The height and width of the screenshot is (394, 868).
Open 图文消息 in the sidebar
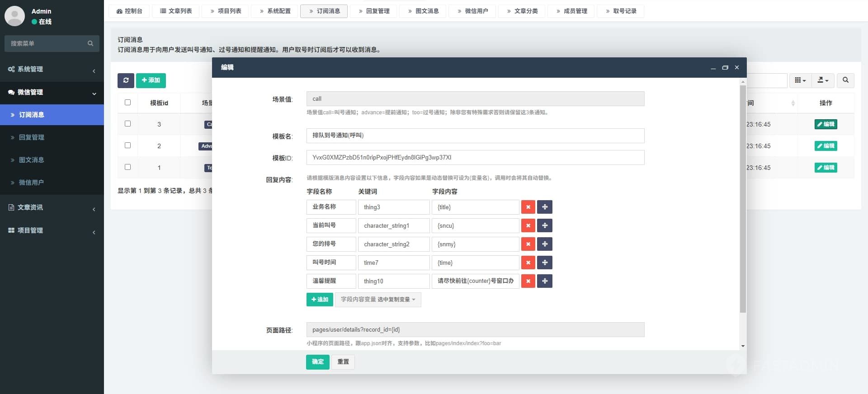pos(31,160)
